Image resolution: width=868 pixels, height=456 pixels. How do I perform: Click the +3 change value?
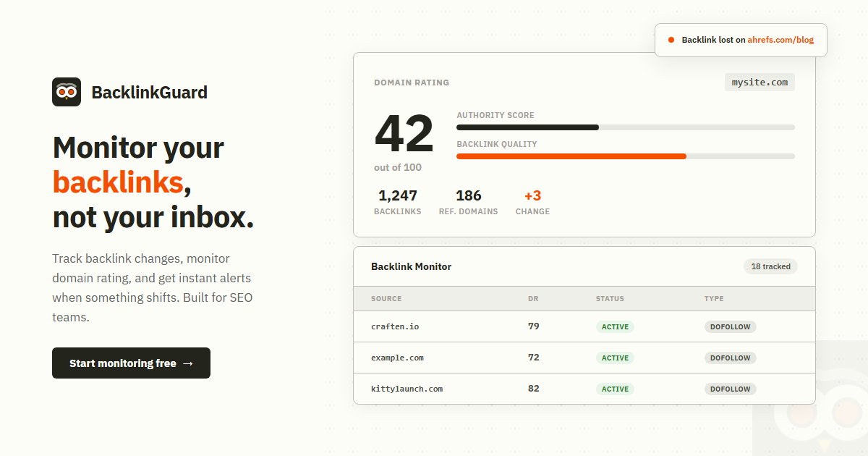coord(533,195)
